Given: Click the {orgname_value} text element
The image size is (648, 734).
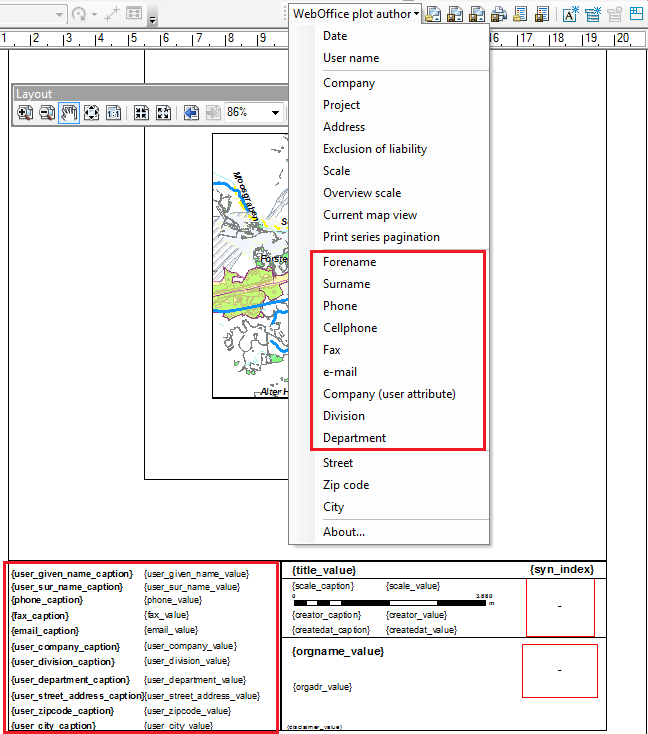Looking at the screenshot, I should (x=338, y=652).
